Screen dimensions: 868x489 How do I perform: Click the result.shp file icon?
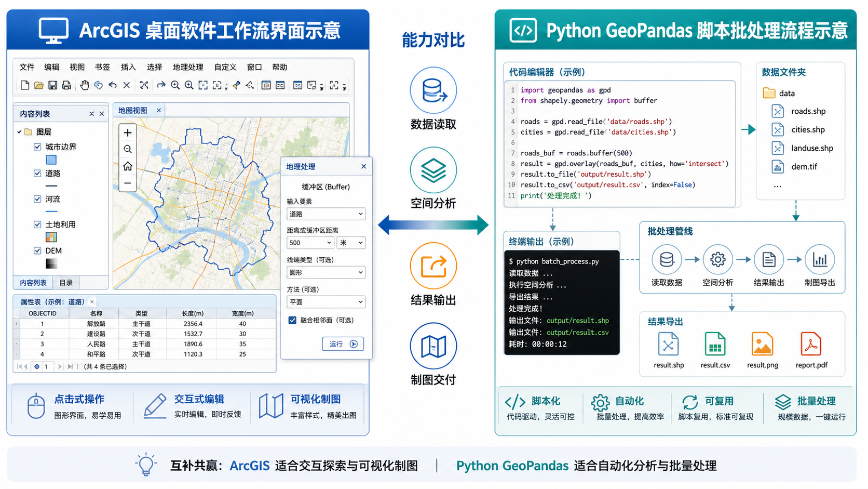(668, 344)
